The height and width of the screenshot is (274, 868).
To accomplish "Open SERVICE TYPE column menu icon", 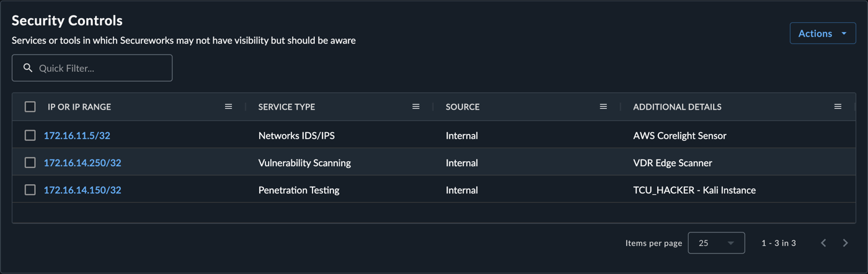I will (416, 107).
